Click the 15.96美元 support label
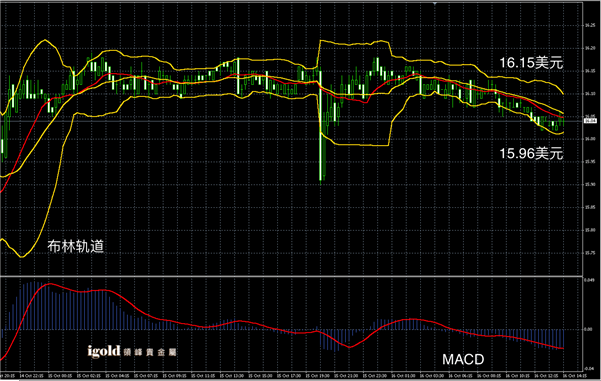Image resolution: width=601 pixels, height=381 pixels. click(531, 154)
